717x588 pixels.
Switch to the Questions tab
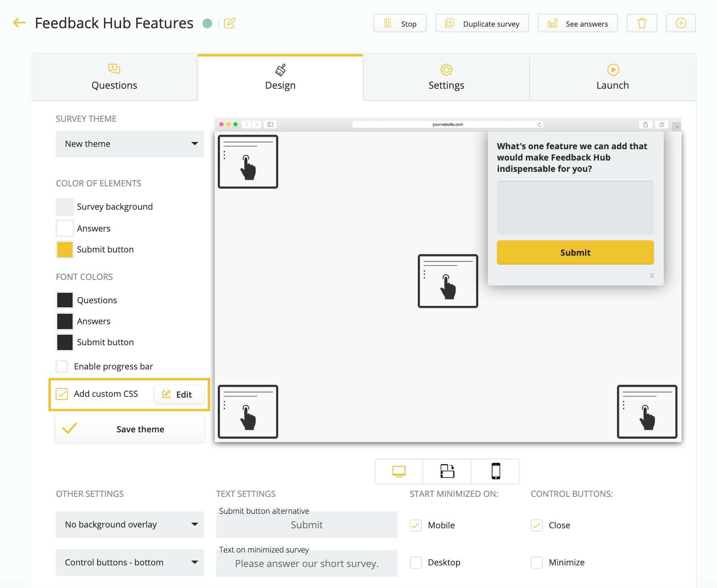pos(115,77)
